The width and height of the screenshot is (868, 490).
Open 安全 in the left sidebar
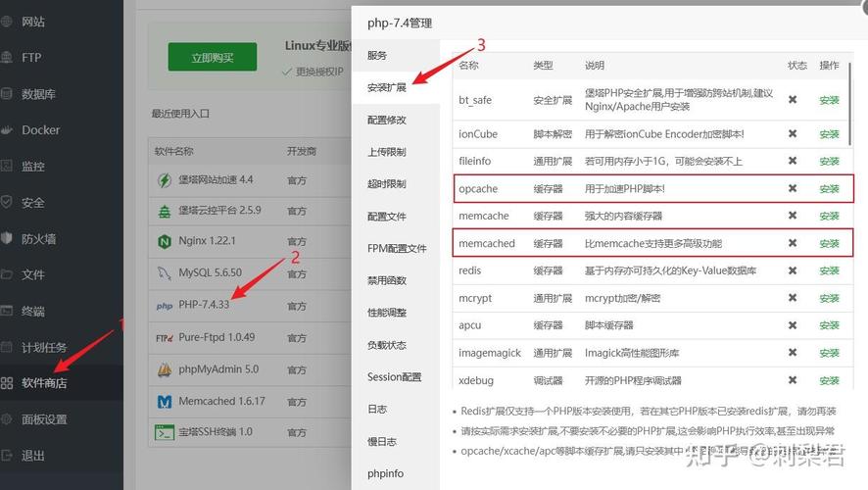[x=32, y=203]
